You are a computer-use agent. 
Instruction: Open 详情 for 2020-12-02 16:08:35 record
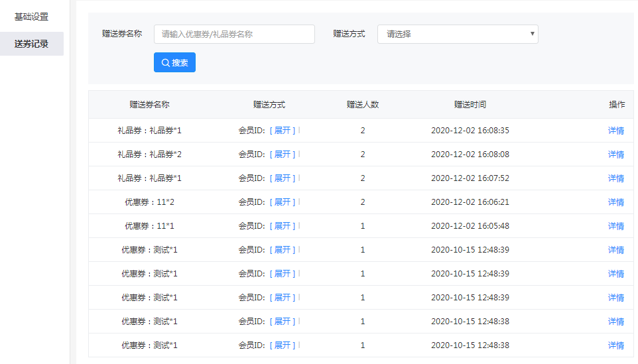tap(615, 131)
